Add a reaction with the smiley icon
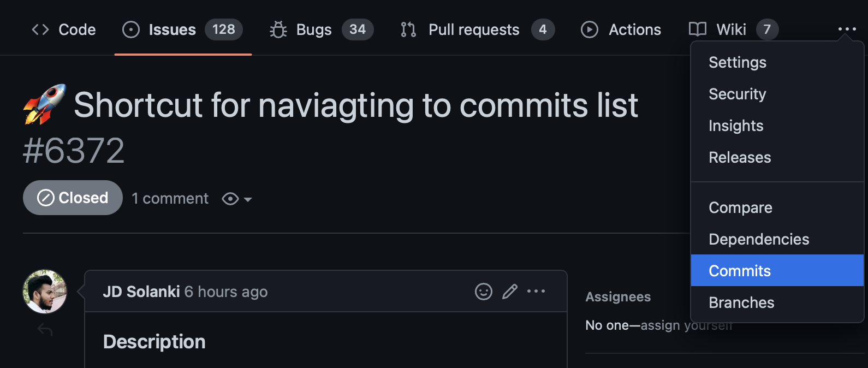The height and width of the screenshot is (368, 868). (x=483, y=292)
